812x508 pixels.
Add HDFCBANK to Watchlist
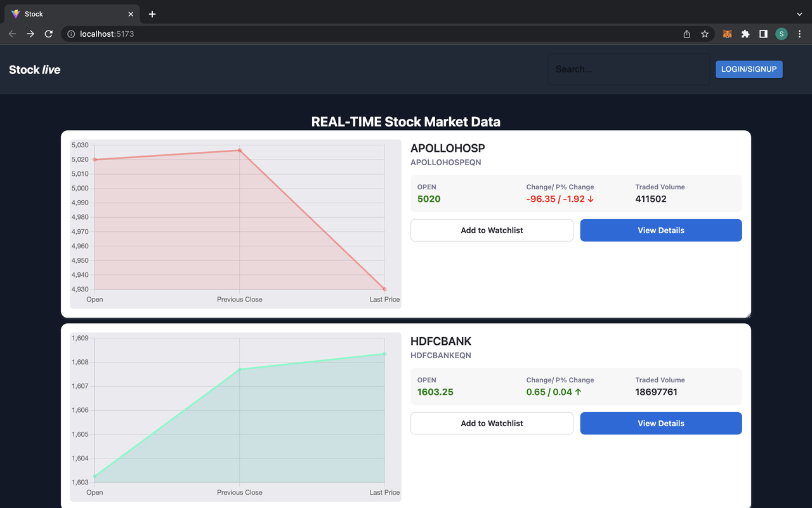click(x=492, y=424)
